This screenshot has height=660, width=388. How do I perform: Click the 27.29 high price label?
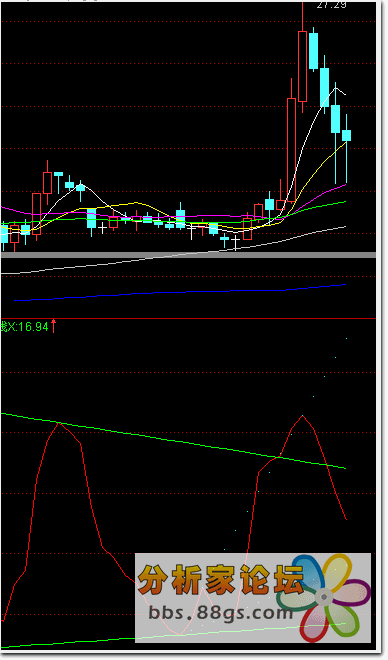pyautogui.click(x=331, y=5)
